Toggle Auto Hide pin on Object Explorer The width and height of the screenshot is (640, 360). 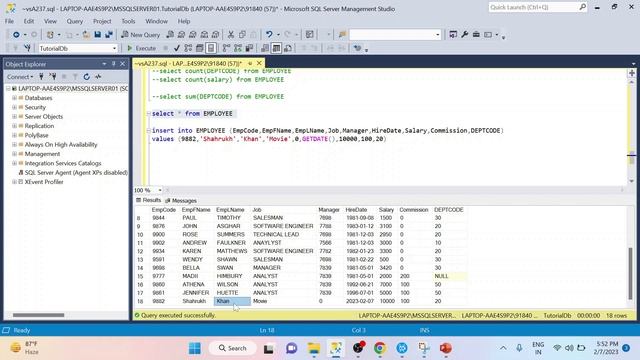[113, 64]
